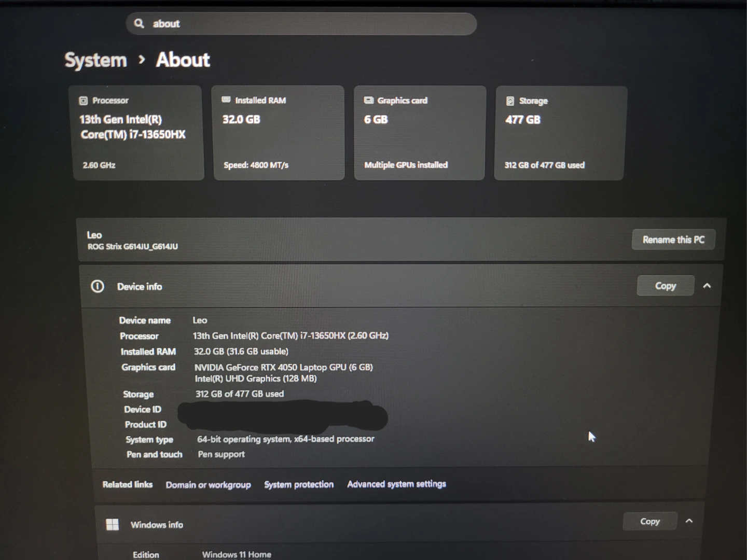Go back to System in breadcrumb
Screen dimensions: 747x560
click(95, 60)
